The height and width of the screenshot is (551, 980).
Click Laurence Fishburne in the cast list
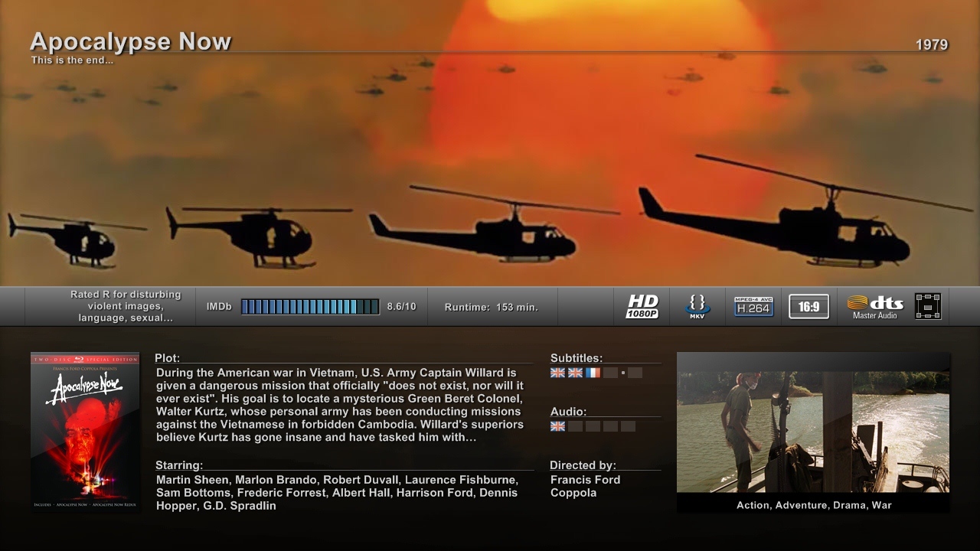click(461, 480)
